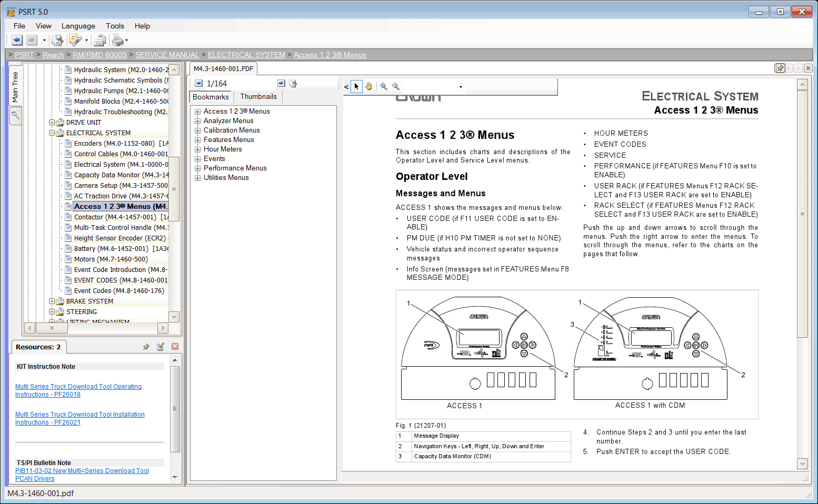818x504 pixels.
Task: Click the zoom out magnifier
Action: coord(396,86)
